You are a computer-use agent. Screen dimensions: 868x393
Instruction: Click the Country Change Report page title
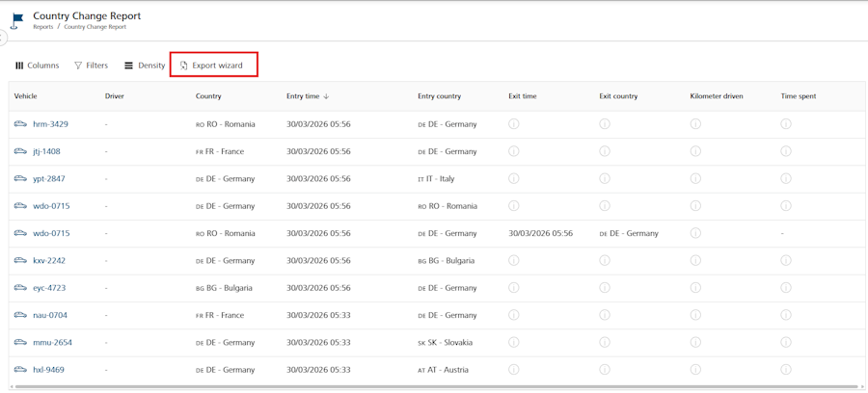(87, 16)
